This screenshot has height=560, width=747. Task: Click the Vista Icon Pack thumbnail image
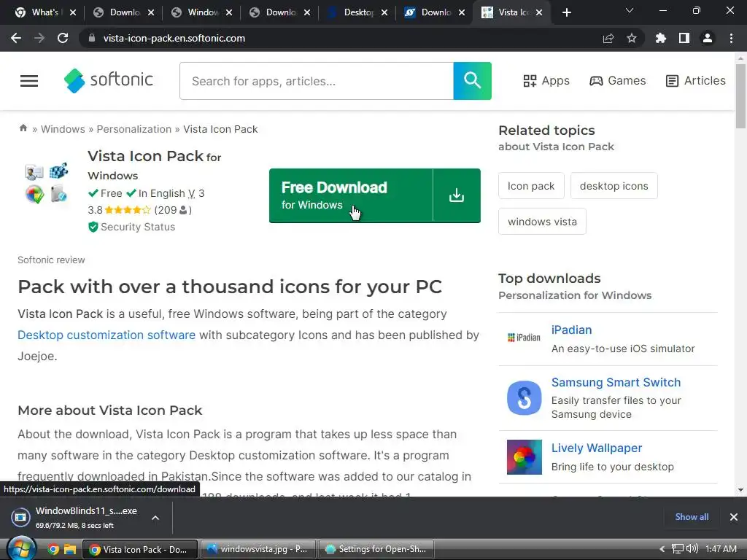coord(47,183)
